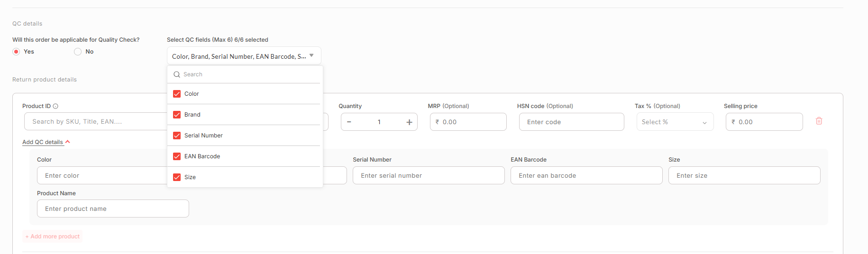868x254 pixels.
Task: Toggle the Serial Number checkbox
Action: tap(177, 136)
